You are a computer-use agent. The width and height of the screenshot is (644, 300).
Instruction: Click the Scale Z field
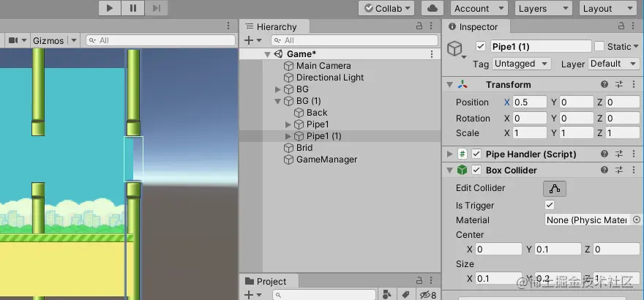622,133
